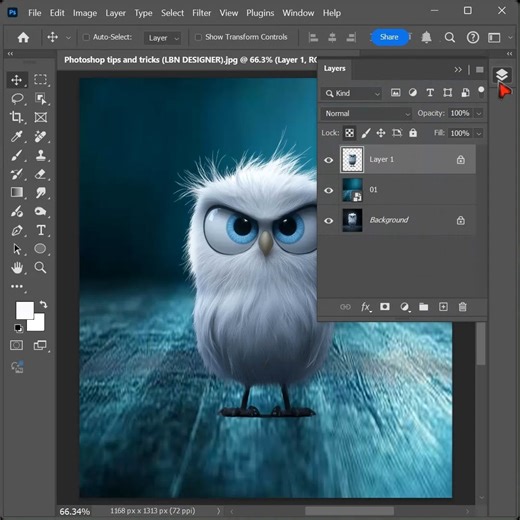Screen dimensions: 520x520
Task: Hide Layer 1 visibility eye
Action: (329, 160)
